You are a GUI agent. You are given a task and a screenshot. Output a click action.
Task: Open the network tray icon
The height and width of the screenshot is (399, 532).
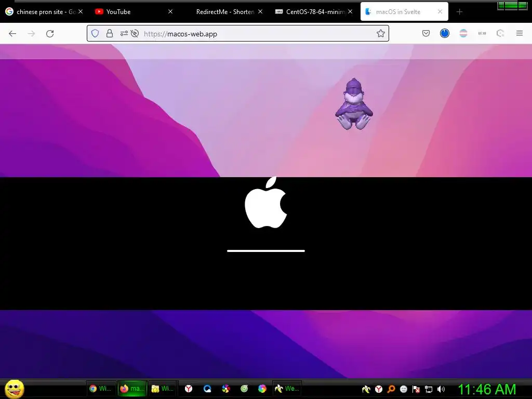[x=429, y=389]
